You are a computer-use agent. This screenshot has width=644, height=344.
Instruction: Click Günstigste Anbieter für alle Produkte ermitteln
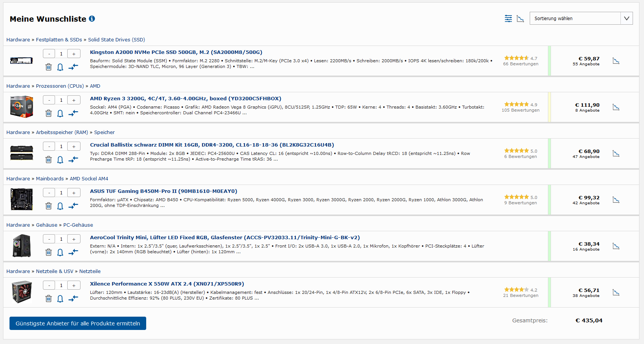coord(78,323)
